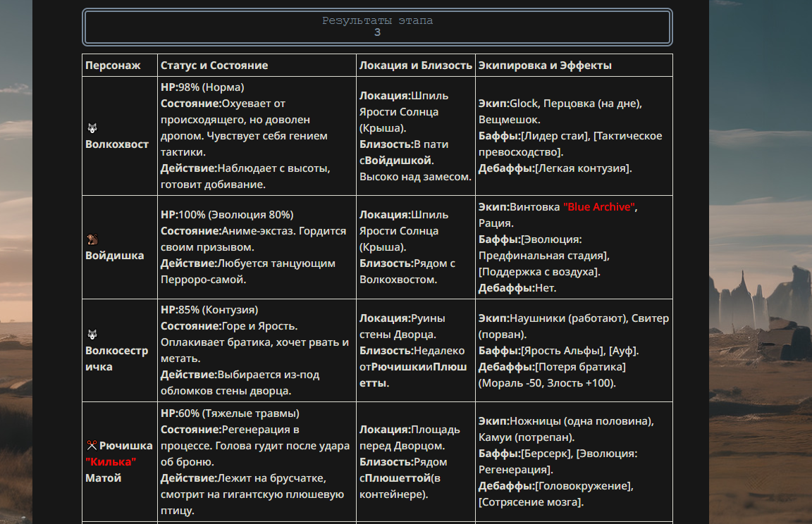This screenshot has height=524, width=812.
Task: Click the Волкосестричка character name
Action: click(x=117, y=358)
